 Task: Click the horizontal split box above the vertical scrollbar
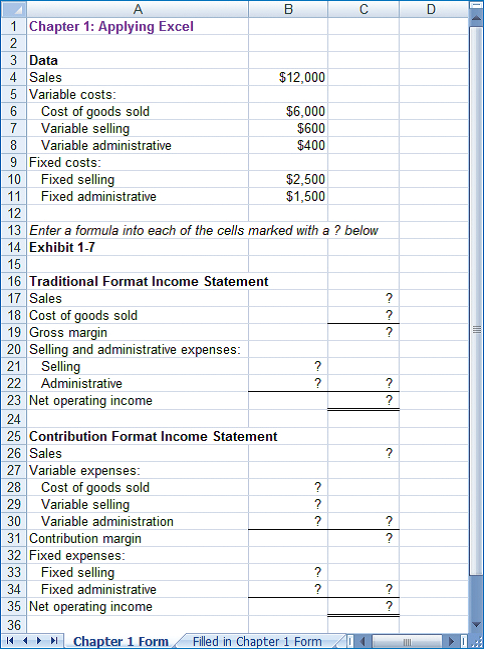tap(477, 5)
